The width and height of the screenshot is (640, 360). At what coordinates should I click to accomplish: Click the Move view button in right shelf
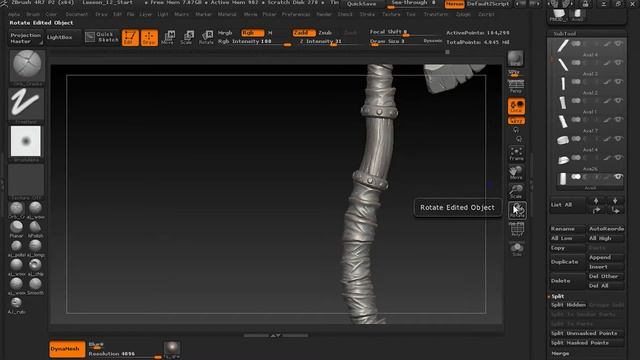516,173
